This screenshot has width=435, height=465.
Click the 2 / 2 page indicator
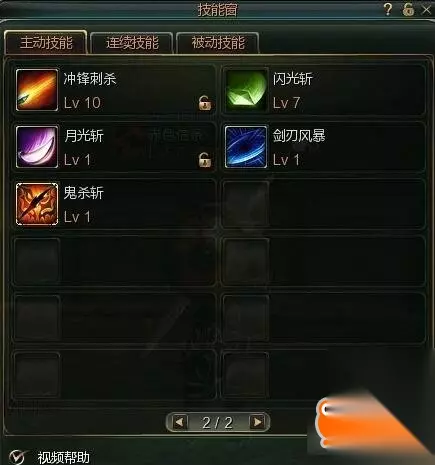point(218,423)
